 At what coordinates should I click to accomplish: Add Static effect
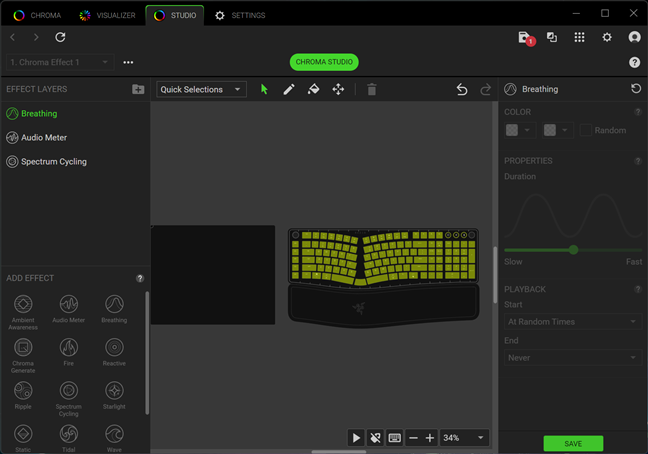click(23, 438)
